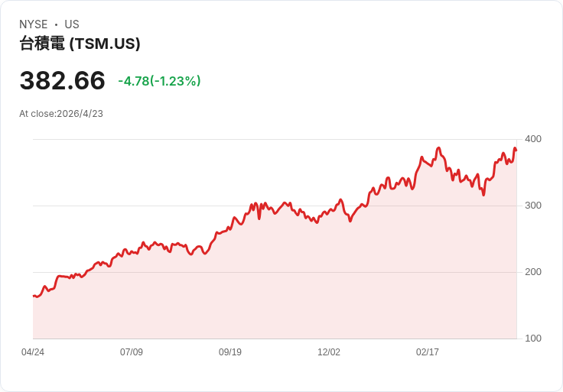Click the 200 y-axis label
Screen dimensions: 563x392
533,272
